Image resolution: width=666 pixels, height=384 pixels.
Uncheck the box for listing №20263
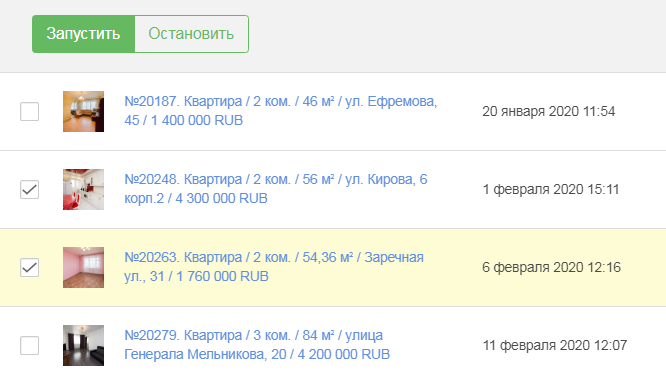(x=30, y=268)
